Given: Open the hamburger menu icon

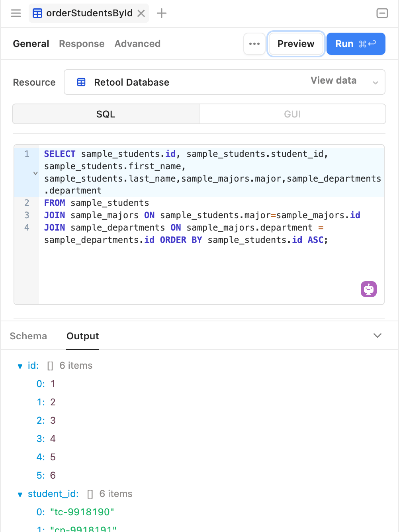Looking at the screenshot, I should point(16,13).
